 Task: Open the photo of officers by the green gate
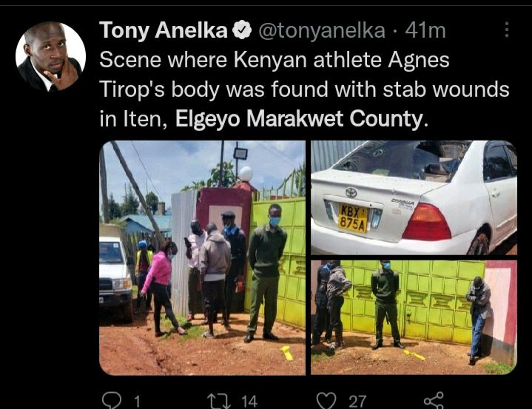(x=414, y=317)
